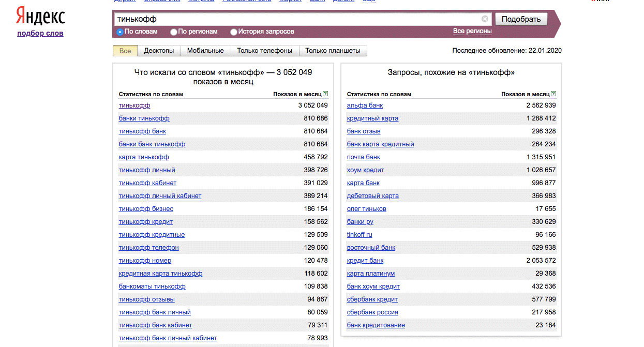
Task: Switch to the Десктопы tab
Action: coord(159,51)
